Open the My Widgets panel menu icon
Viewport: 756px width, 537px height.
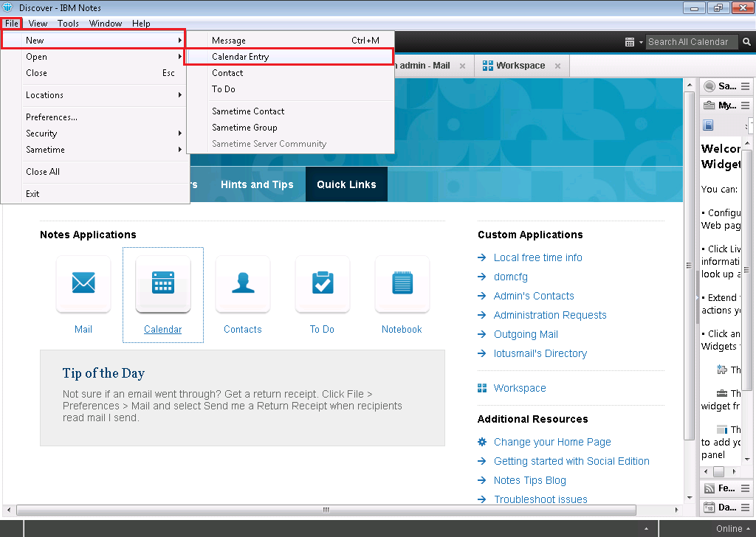[746, 105]
